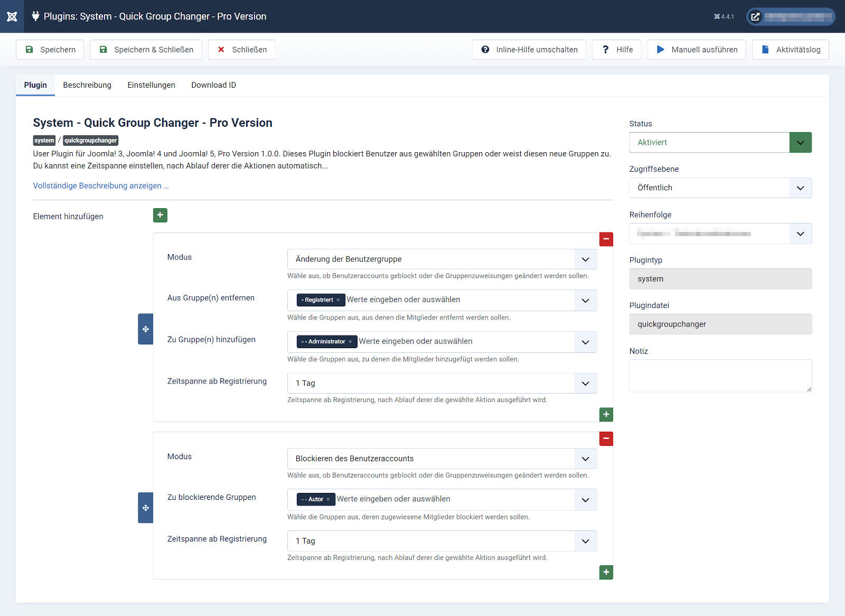845x616 pixels.
Task: Add element below the second rule block
Action: (x=606, y=572)
